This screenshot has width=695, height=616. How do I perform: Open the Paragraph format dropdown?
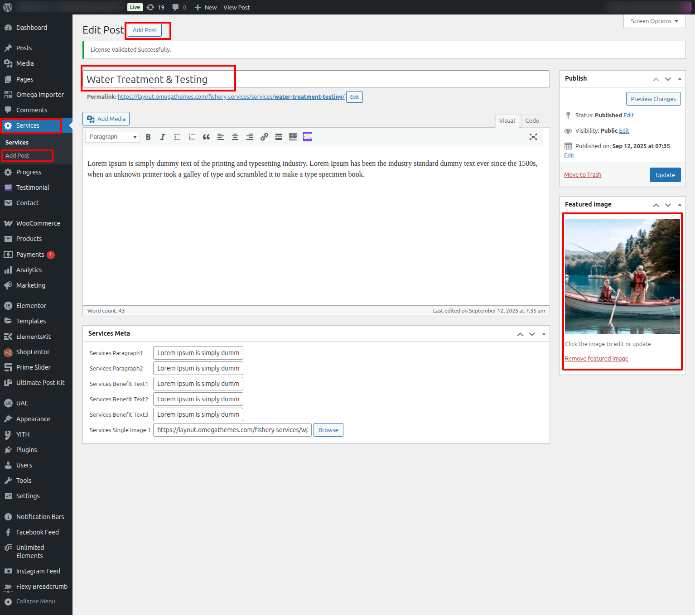[x=112, y=137]
